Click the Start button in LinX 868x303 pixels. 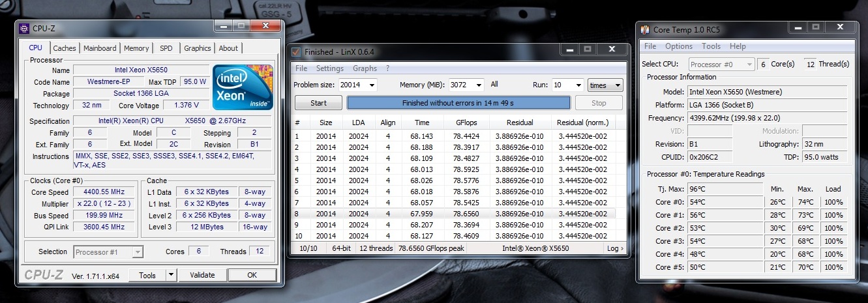pos(318,103)
